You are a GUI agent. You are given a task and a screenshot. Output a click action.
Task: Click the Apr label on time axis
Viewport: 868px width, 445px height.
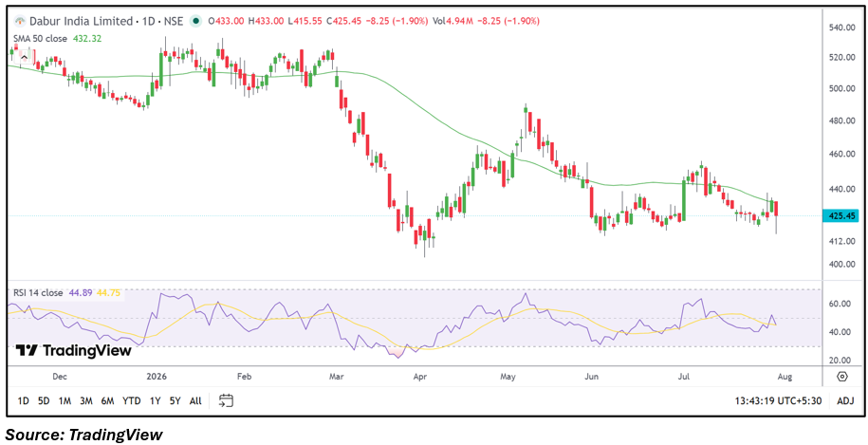click(x=419, y=377)
